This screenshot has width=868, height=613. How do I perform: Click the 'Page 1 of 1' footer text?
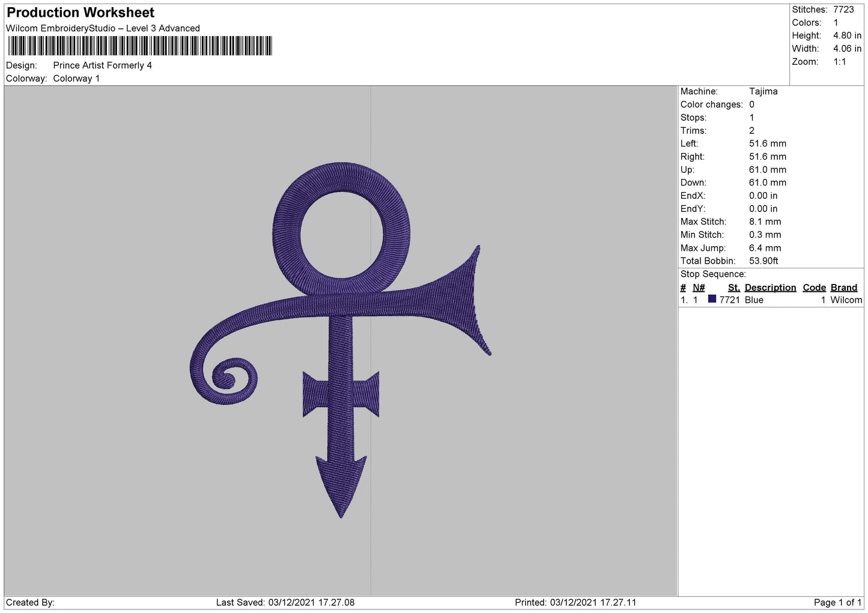837,602
